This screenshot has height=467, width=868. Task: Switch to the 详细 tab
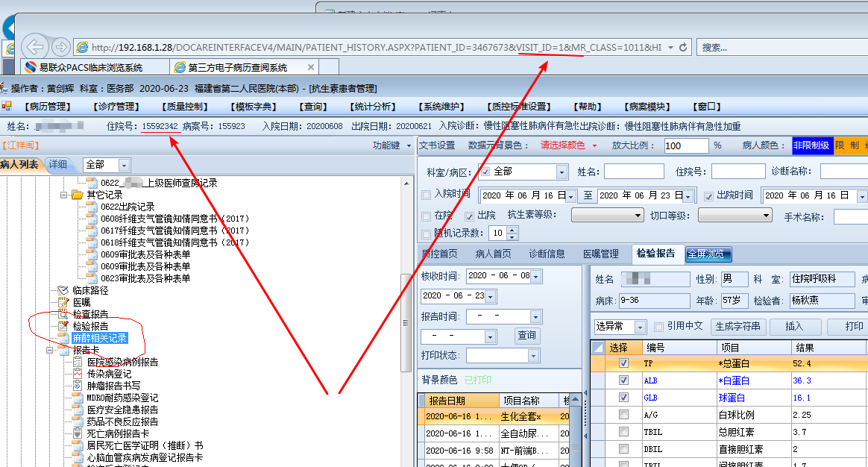[57, 165]
